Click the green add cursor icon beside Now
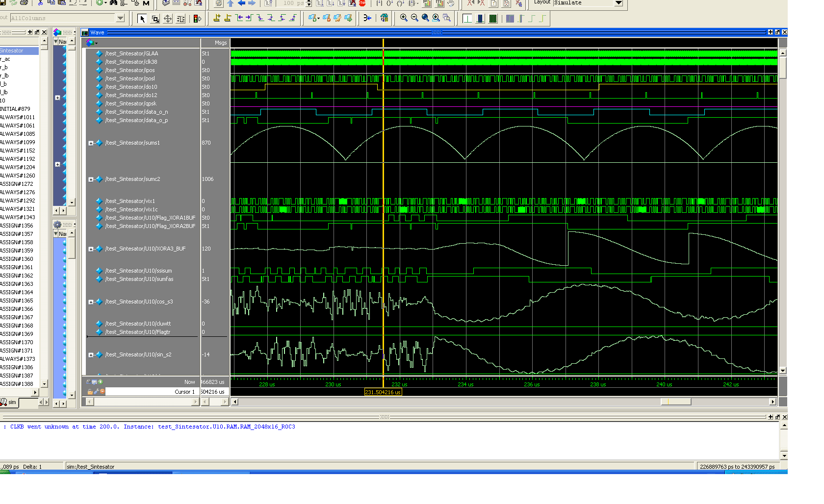Screen dimensions: 824x504 pyautogui.click(x=101, y=382)
